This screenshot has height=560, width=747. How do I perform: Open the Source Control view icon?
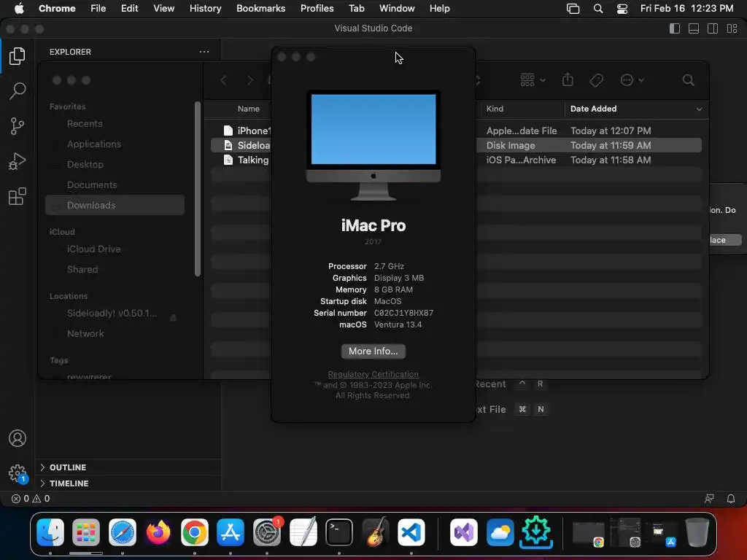click(x=18, y=126)
